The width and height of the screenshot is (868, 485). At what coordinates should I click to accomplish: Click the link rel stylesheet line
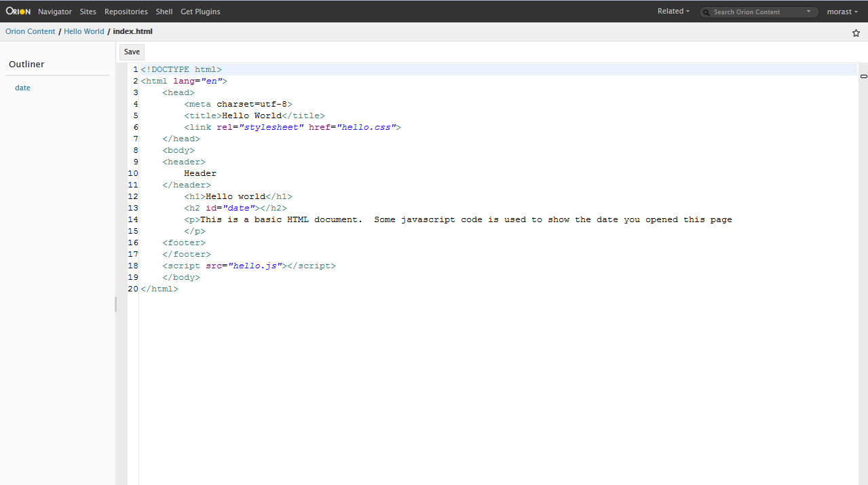coord(293,127)
